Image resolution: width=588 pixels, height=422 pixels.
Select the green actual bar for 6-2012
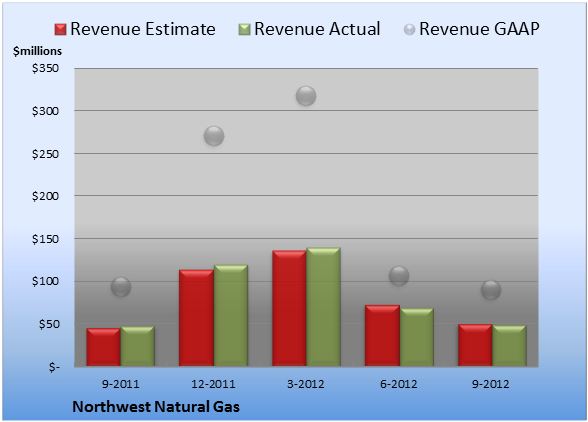coord(417,337)
